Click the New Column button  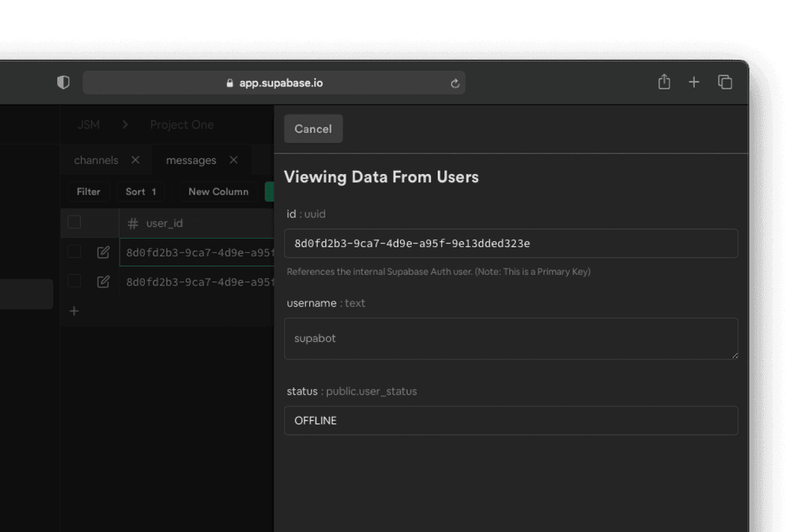coord(218,191)
